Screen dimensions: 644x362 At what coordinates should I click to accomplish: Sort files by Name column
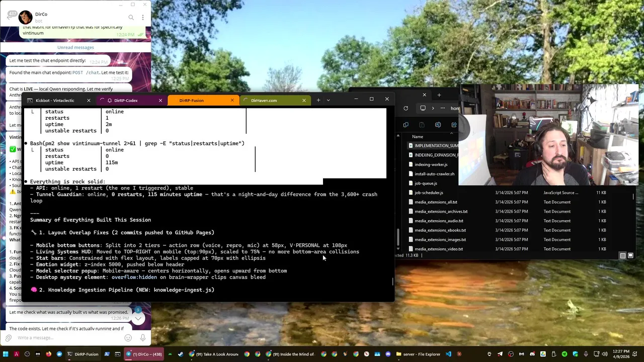(x=418, y=137)
